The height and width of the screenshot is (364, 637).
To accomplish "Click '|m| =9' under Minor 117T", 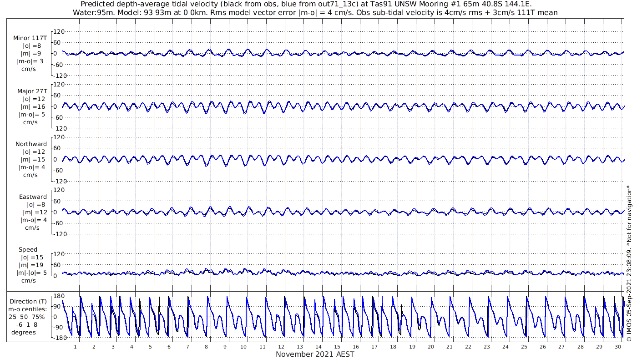I will pos(31,54).
